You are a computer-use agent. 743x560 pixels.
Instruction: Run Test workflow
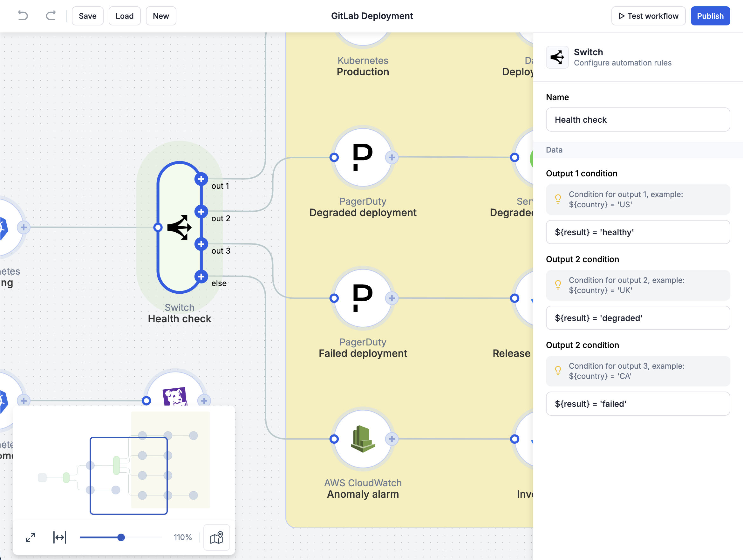[x=648, y=16]
